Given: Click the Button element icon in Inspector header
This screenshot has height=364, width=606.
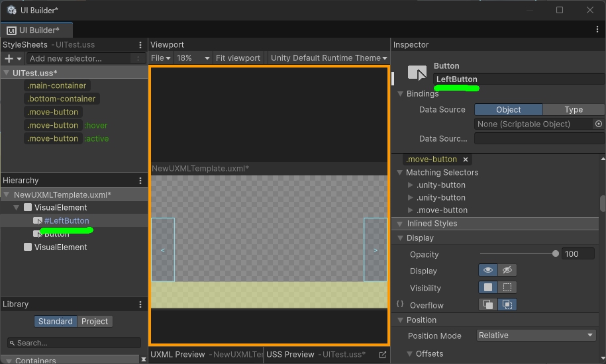Looking at the screenshot, I should (417, 73).
